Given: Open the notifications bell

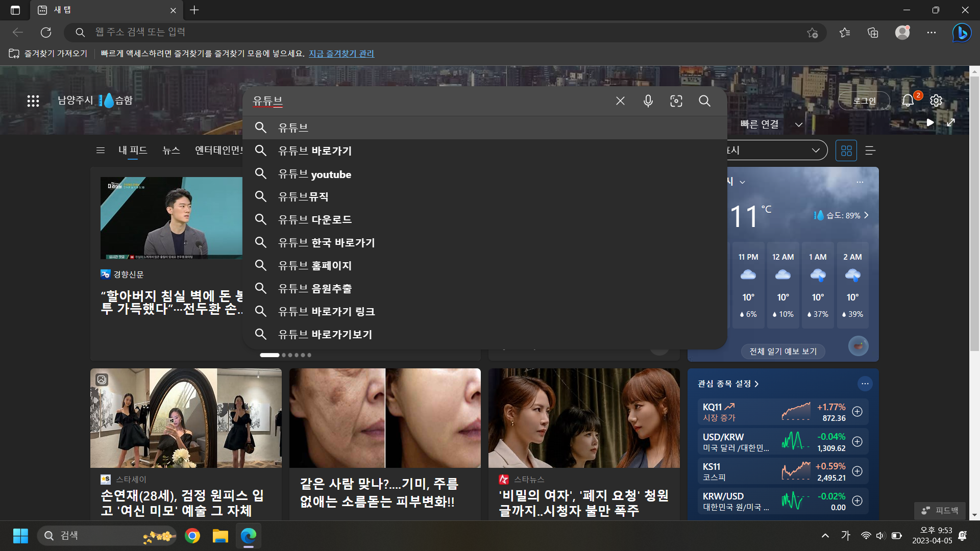Looking at the screenshot, I should click(x=908, y=101).
